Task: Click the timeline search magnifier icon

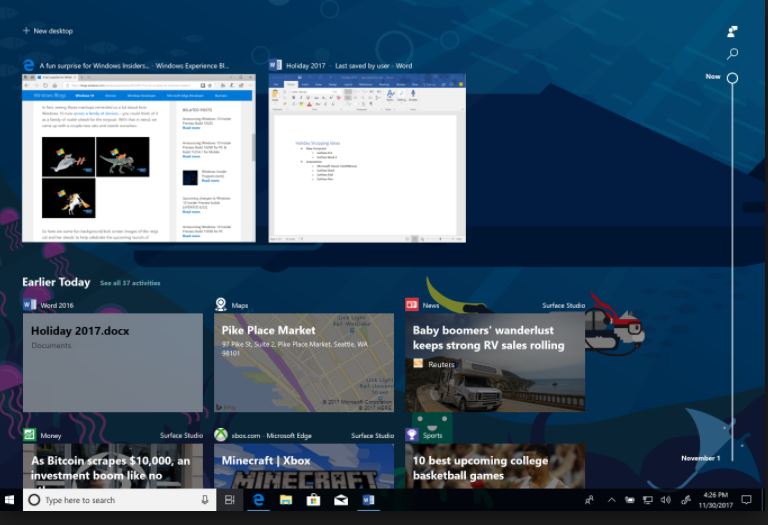Action: pyautogui.click(x=732, y=53)
